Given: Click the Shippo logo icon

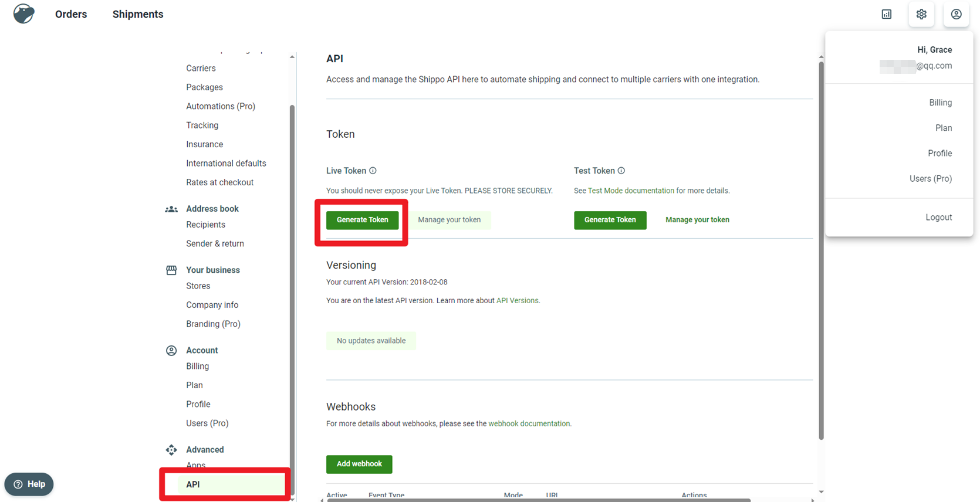Looking at the screenshot, I should 23,13.
